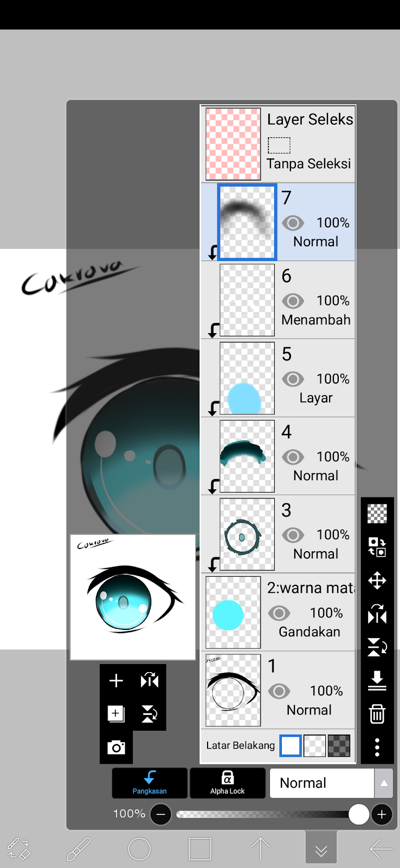
Task: Collapse the layer panel with the down chevron
Action: coord(321,848)
